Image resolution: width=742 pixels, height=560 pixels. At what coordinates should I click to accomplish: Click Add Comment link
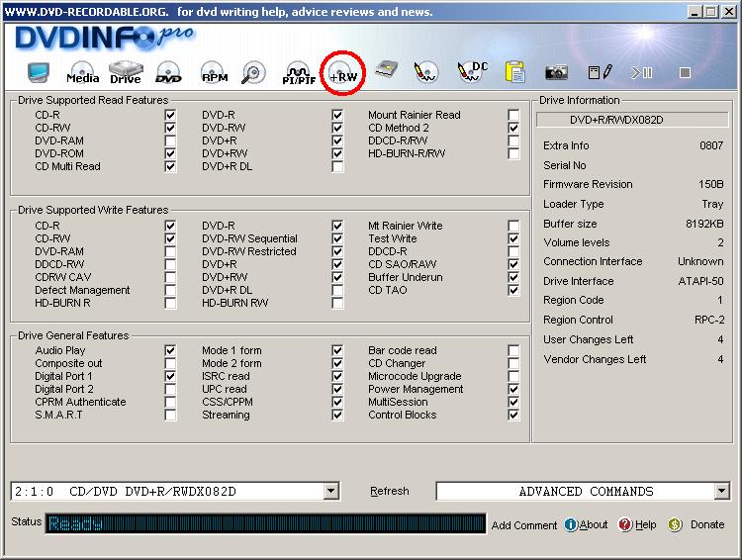coord(523,525)
